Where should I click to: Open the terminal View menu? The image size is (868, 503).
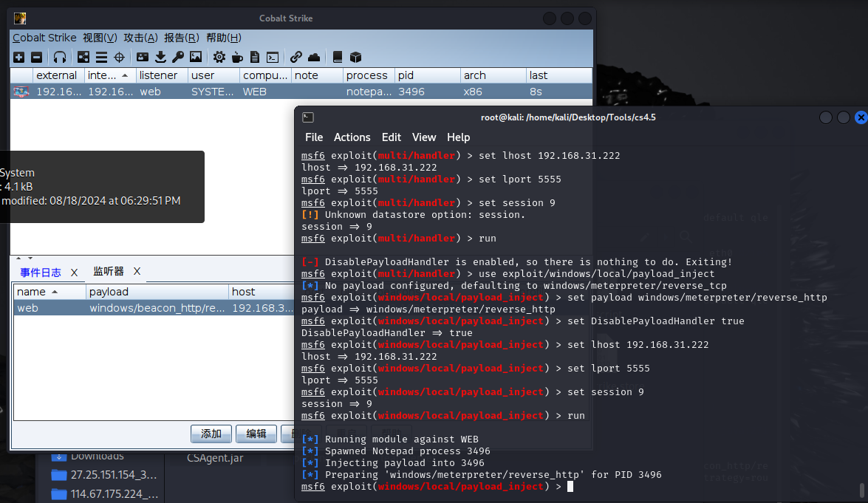tap(424, 137)
